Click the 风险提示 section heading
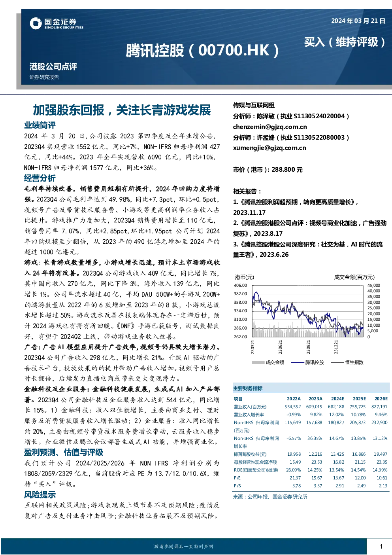The image size is (392, 555). [40, 494]
